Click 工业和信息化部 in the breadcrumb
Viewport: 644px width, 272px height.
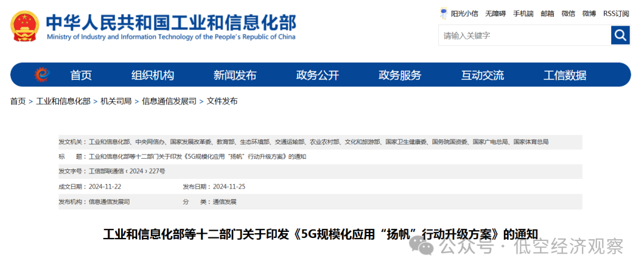coord(63,101)
